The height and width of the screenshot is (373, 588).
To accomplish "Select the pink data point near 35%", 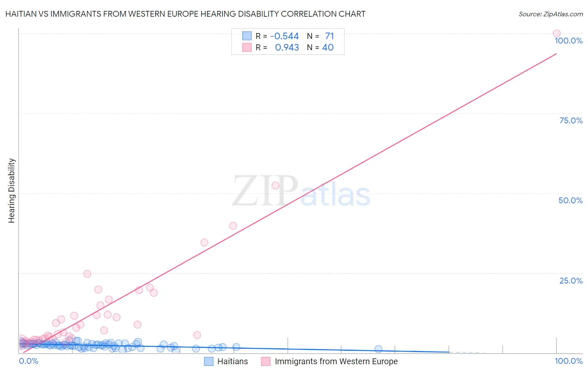I will click(x=204, y=243).
